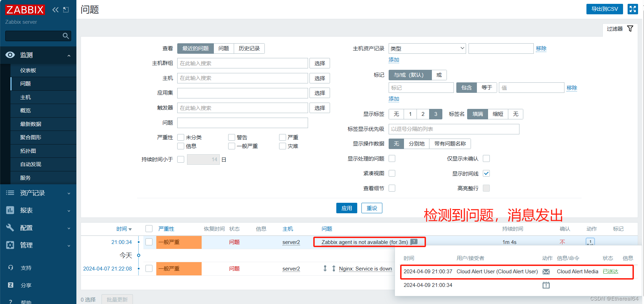Click the gear icon for 管理
The width and height of the screenshot is (644, 304).
(x=10, y=245)
